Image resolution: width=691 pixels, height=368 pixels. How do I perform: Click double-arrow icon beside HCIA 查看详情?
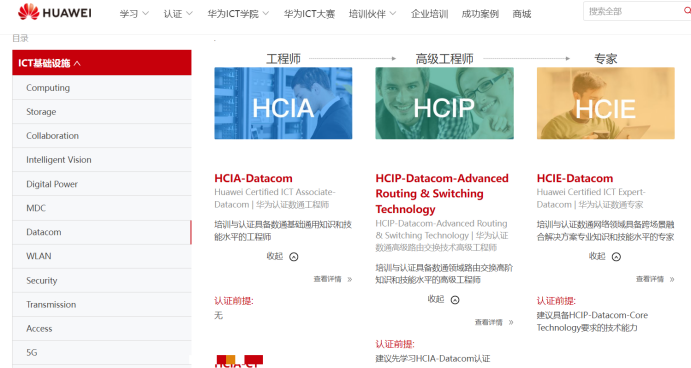[x=350, y=279]
